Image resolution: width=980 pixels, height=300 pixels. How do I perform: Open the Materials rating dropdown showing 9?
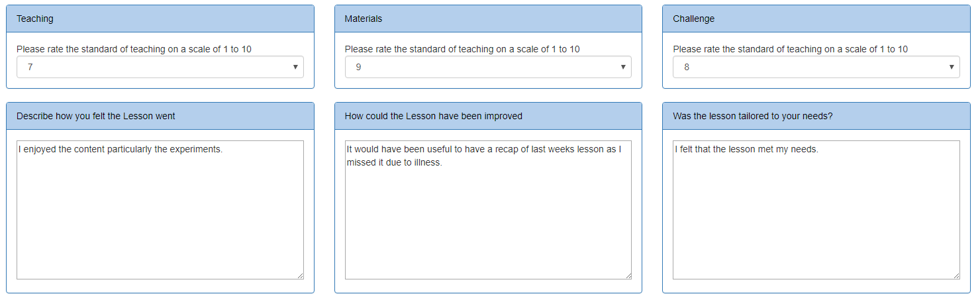(x=488, y=67)
